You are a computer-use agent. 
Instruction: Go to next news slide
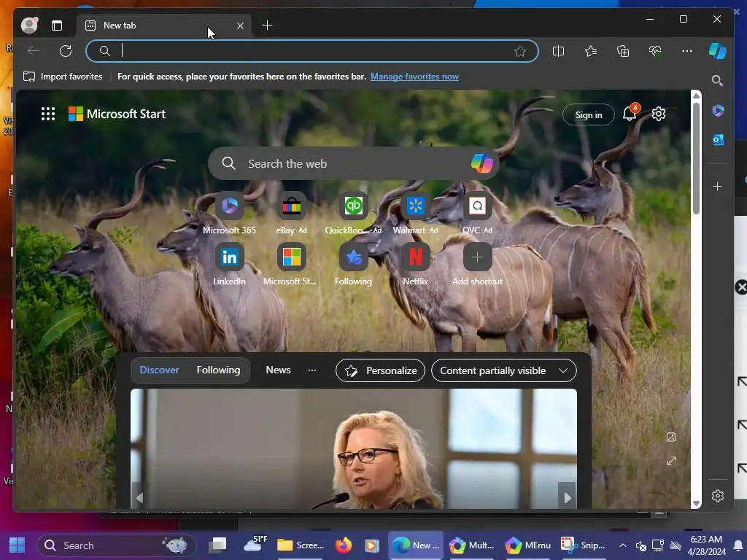568,497
